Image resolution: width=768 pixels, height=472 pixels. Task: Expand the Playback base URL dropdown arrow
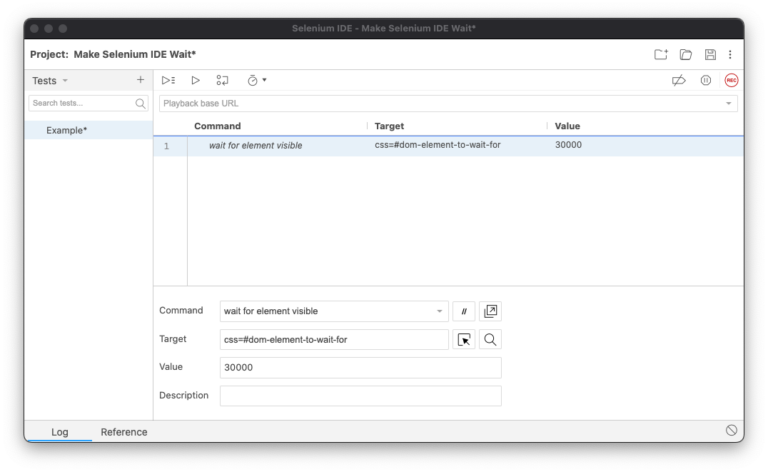(x=729, y=103)
